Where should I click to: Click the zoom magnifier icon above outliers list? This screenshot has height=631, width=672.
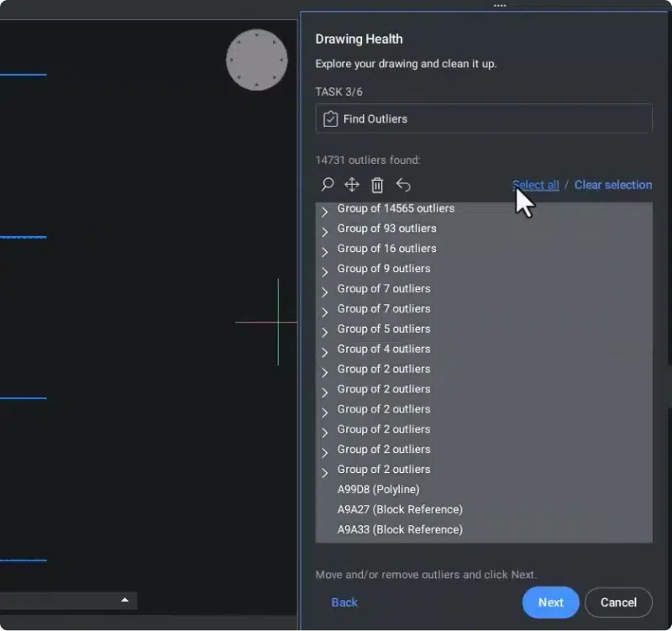(x=328, y=185)
